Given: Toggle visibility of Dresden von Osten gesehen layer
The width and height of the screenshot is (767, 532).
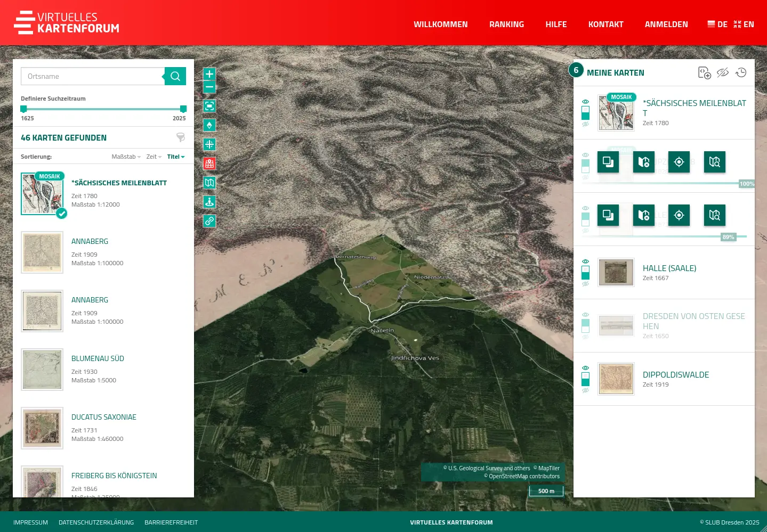Looking at the screenshot, I should [585, 326].
